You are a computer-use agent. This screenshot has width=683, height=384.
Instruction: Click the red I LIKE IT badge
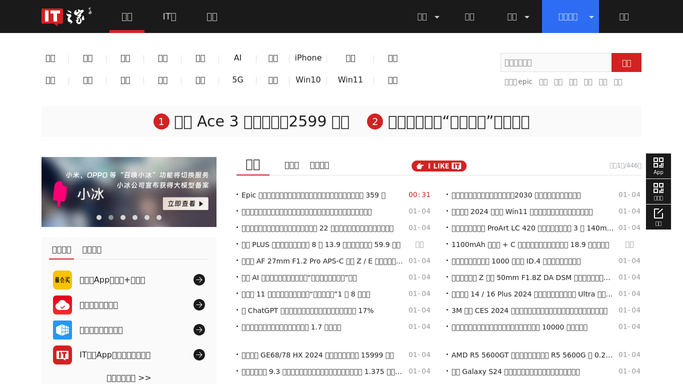pyautogui.click(x=439, y=166)
